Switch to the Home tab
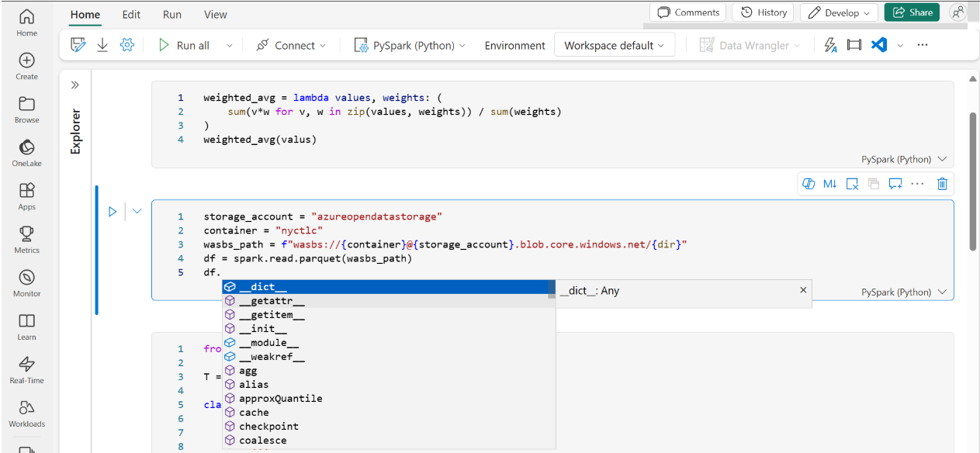 coord(85,14)
